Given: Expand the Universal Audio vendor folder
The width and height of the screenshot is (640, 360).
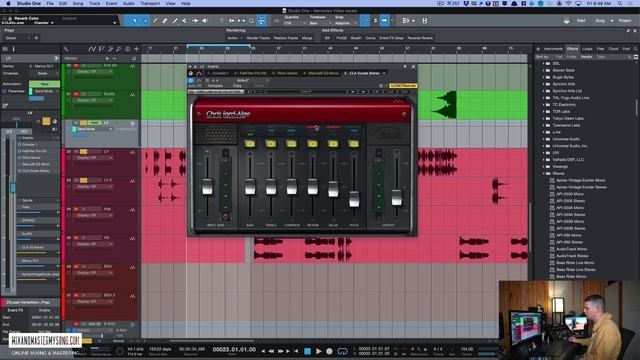Looking at the screenshot, I should point(544,139).
